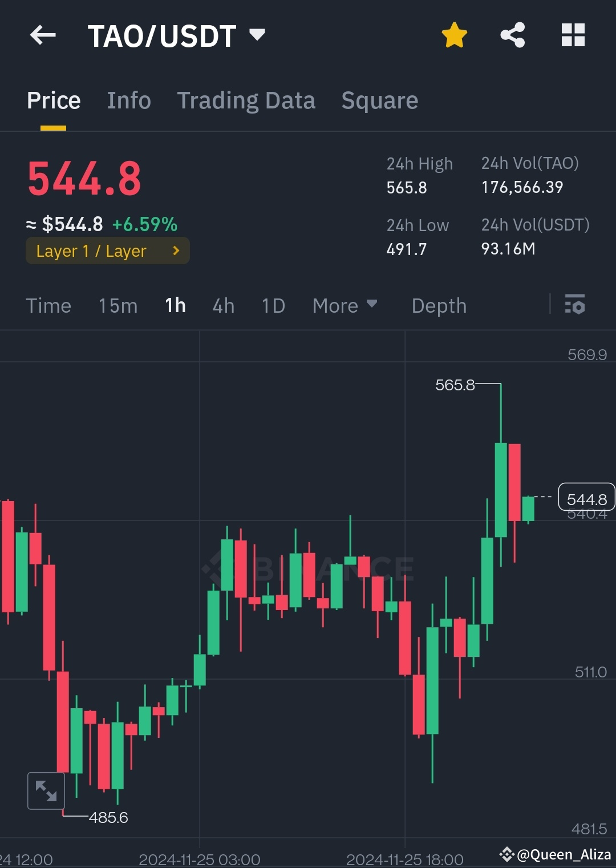
Task: Tap the @Queen_Aliza watermark icon
Action: tap(507, 855)
